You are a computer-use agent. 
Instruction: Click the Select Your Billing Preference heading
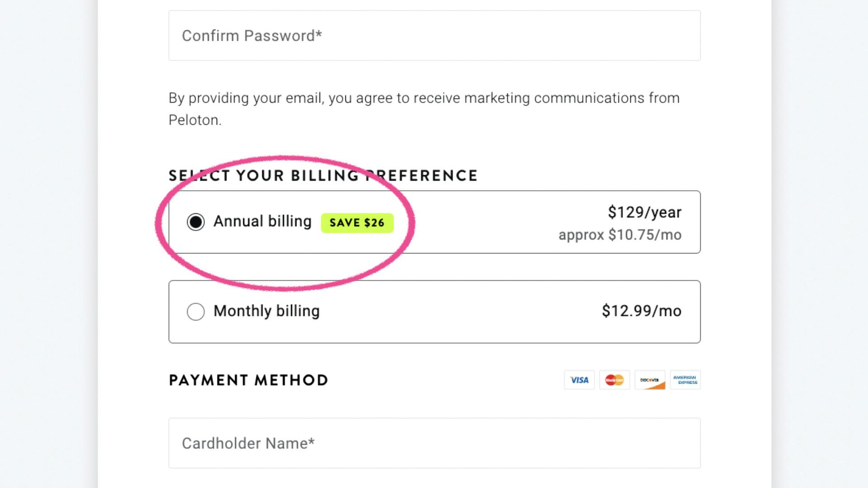(x=323, y=175)
